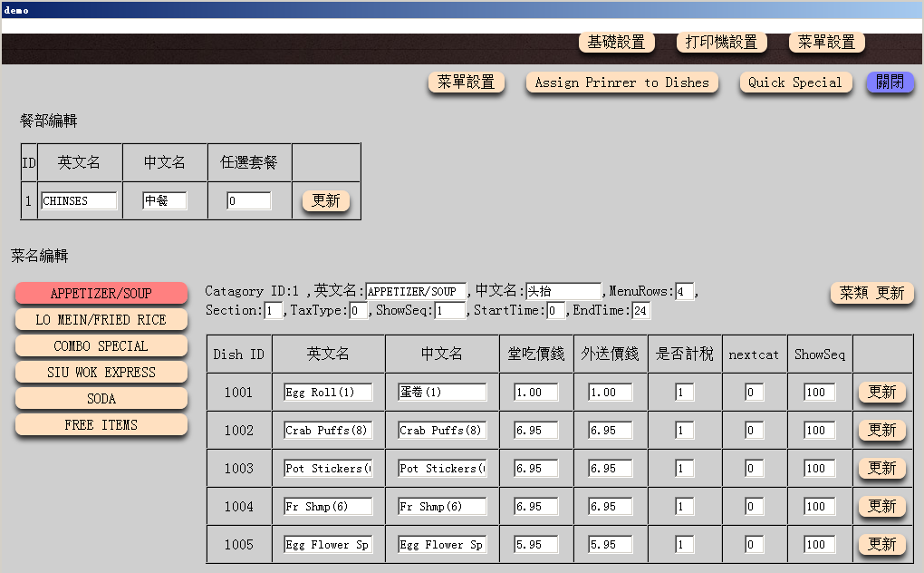The height and width of the screenshot is (573, 924).
Task: Select the FREE ITEMS category
Action: [x=101, y=425]
